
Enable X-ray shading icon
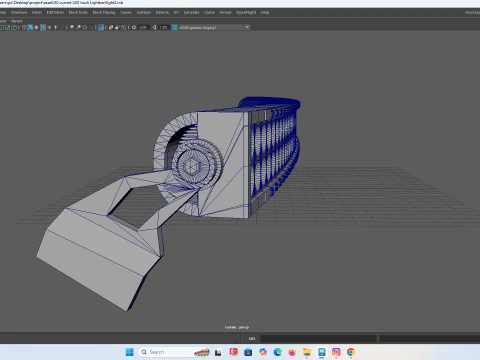point(110,27)
